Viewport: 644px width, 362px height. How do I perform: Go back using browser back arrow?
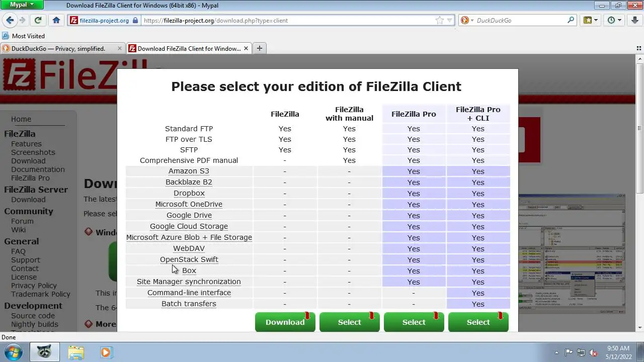[10, 21]
